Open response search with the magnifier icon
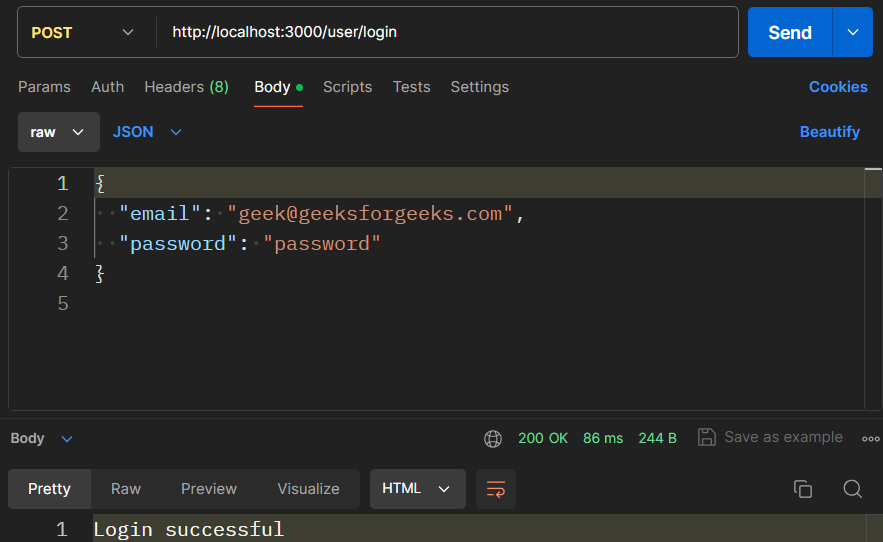This screenshot has width=883, height=542. click(x=853, y=488)
